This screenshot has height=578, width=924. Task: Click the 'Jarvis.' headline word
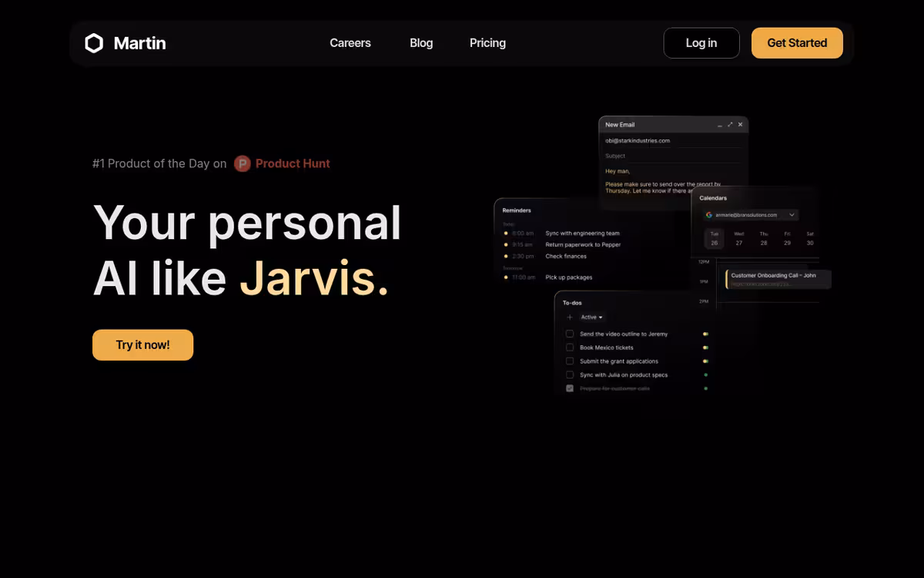coord(314,278)
